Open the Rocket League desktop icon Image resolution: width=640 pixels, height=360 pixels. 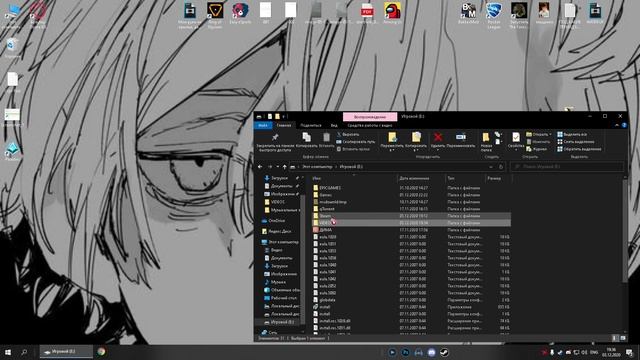pyautogui.click(x=493, y=15)
